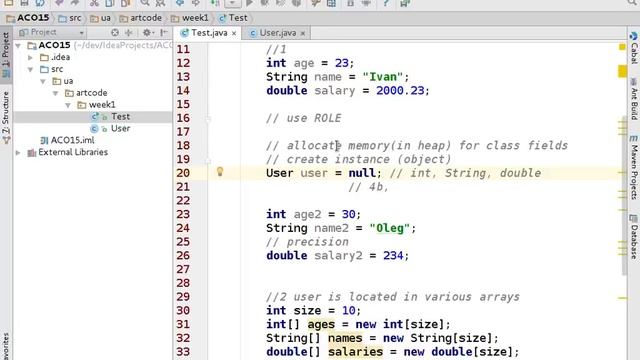Click the artcode breadcrumb in navigation bar

141,18
